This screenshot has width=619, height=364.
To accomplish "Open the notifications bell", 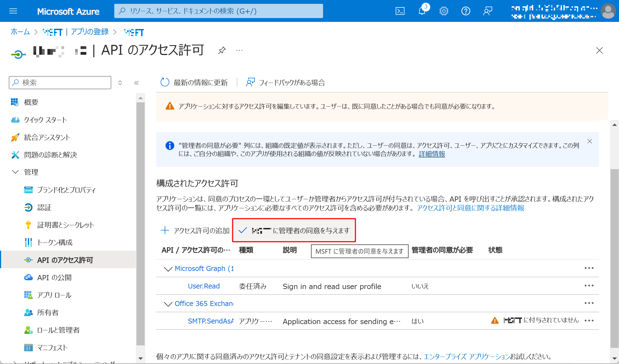I will click(x=422, y=11).
